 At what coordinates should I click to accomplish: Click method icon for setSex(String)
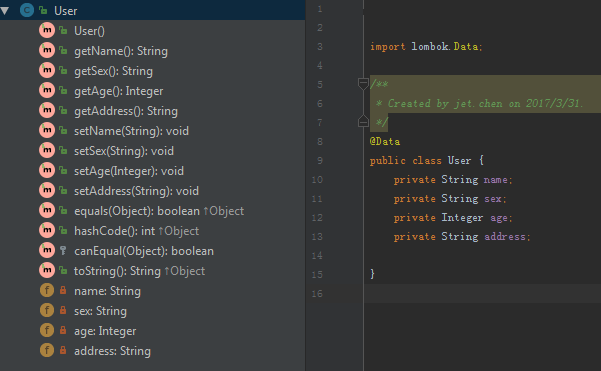(x=47, y=150)
